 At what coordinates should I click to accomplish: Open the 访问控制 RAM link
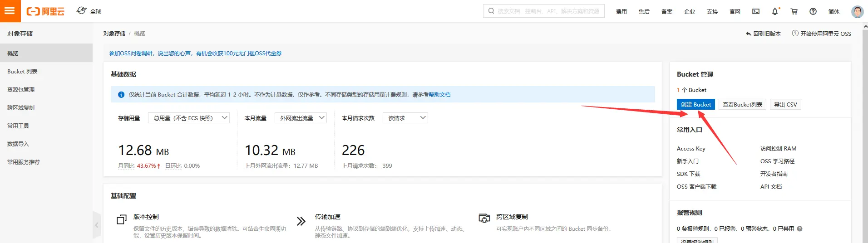point(778,149)
